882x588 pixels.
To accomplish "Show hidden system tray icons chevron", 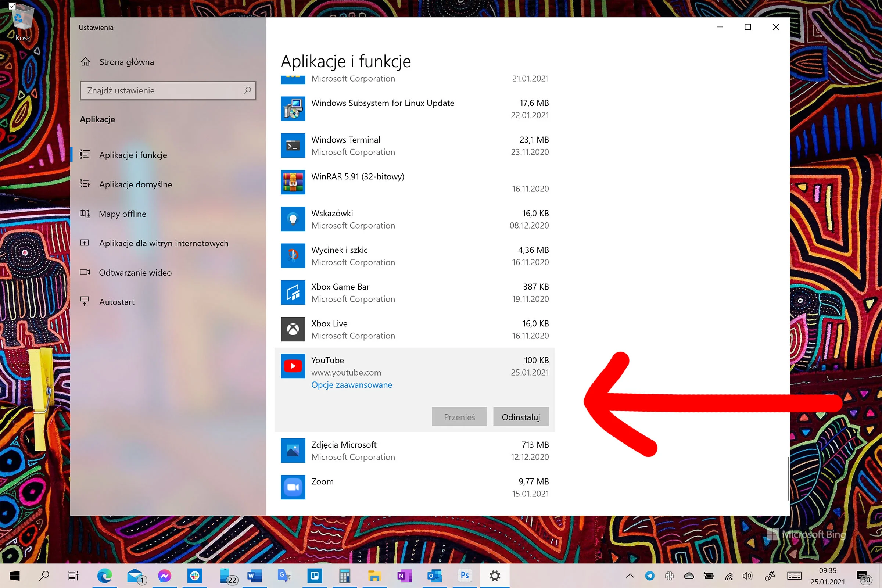I will click(630, 576).
